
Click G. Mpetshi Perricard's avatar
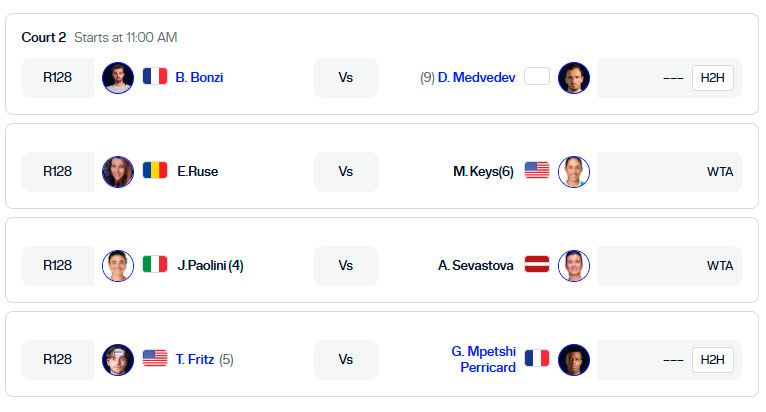[x=574, y=360]
